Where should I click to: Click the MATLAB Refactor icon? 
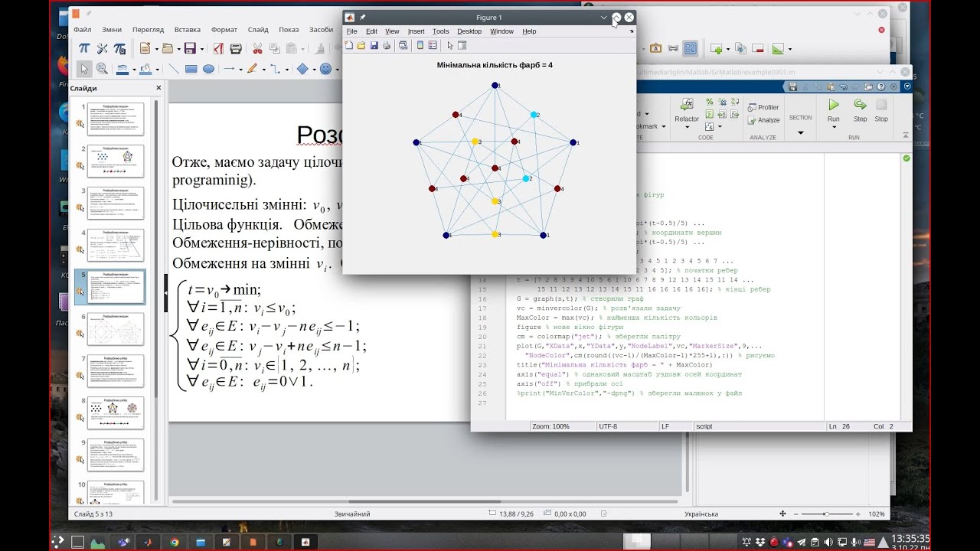687,105
